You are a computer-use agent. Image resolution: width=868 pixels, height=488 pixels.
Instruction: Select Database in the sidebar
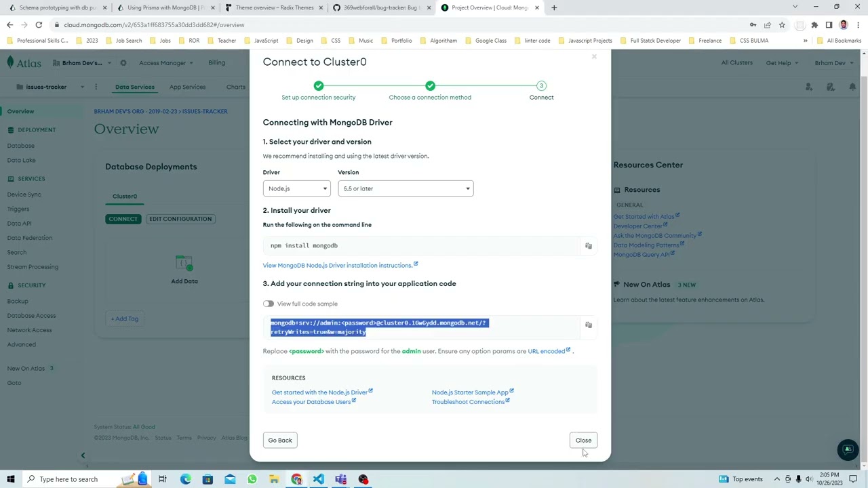(x=20, y=146)
